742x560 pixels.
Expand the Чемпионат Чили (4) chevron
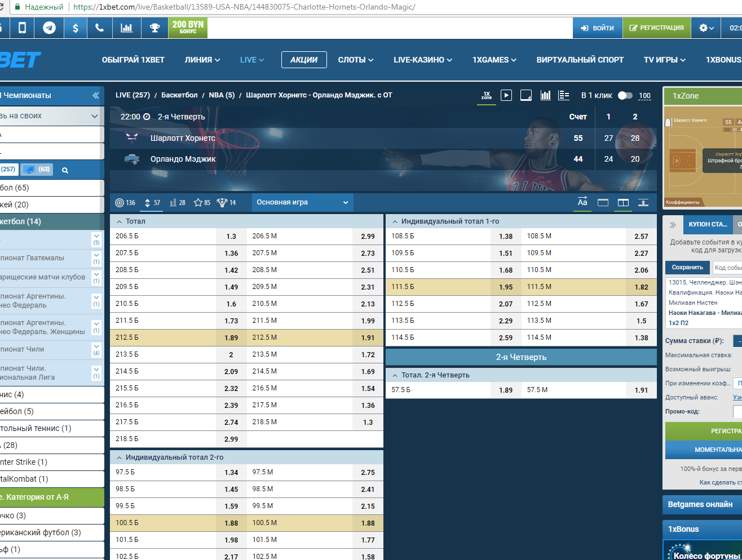(x=96, y=349)
